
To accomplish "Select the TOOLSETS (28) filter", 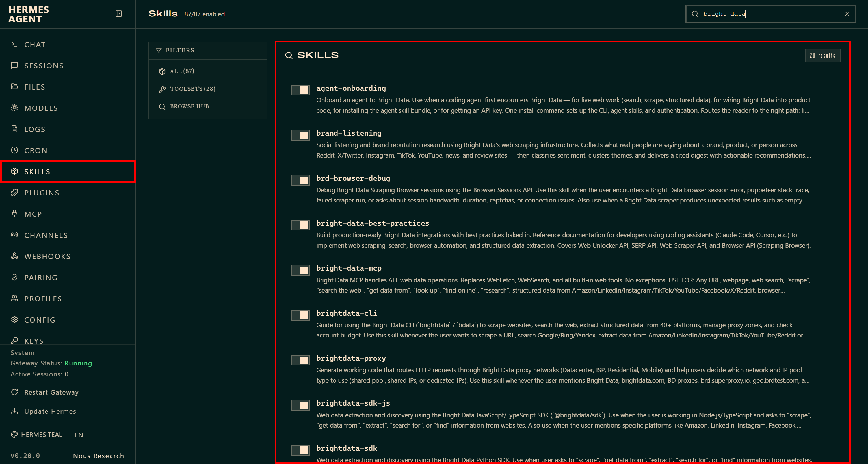I will coord(207,89).
